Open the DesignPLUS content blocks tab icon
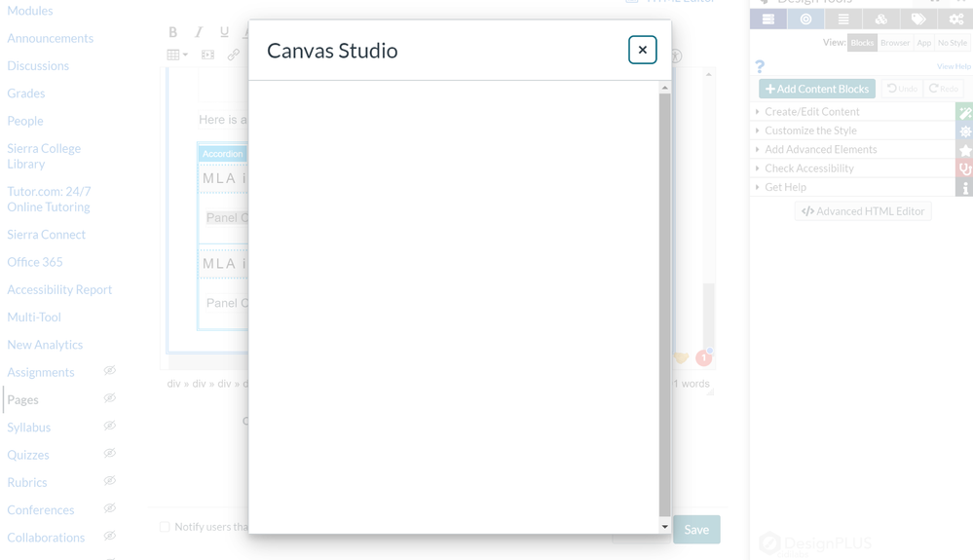 tap(768, 19)
